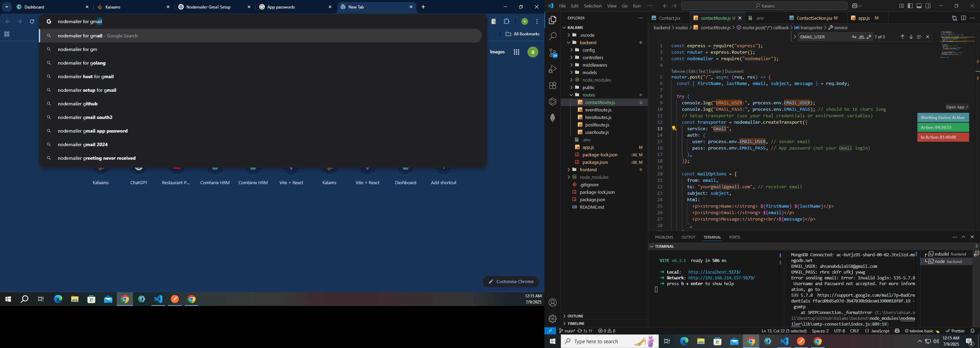This screenshot has width=980, height=348.
Task: Click the Images link on New Tab page
Action: (x=497, y=52)
